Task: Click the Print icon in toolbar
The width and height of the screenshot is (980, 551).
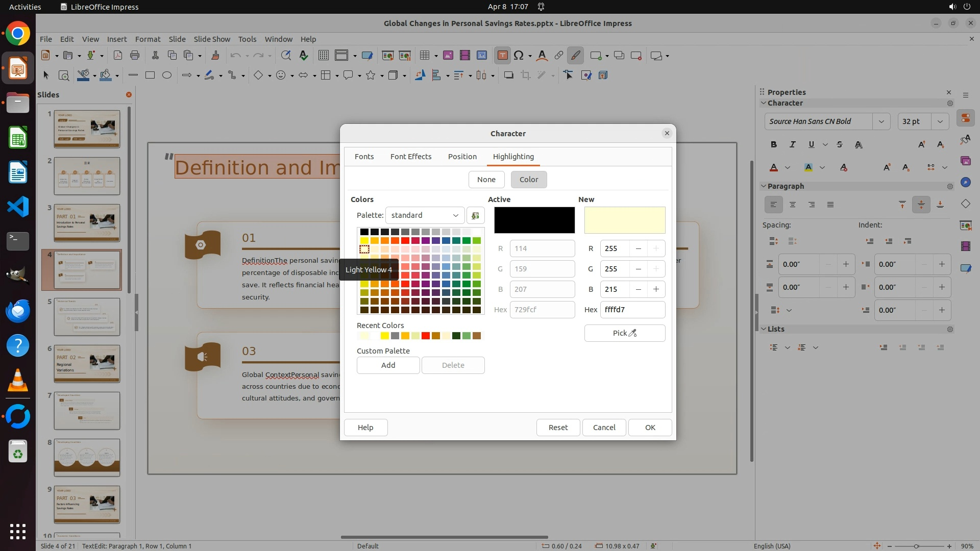Action: click(135, 56)
